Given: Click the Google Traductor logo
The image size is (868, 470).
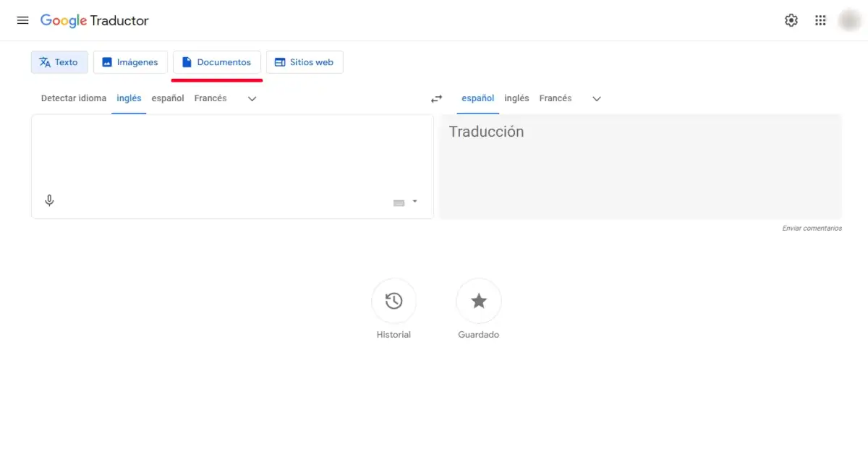Looking at the screenshot, I should (95, 20).
